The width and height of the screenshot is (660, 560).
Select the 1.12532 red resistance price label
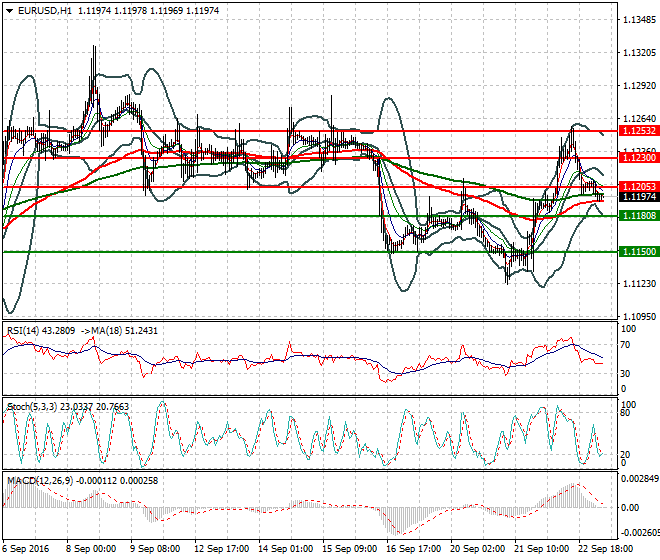[x=639, y=131]
